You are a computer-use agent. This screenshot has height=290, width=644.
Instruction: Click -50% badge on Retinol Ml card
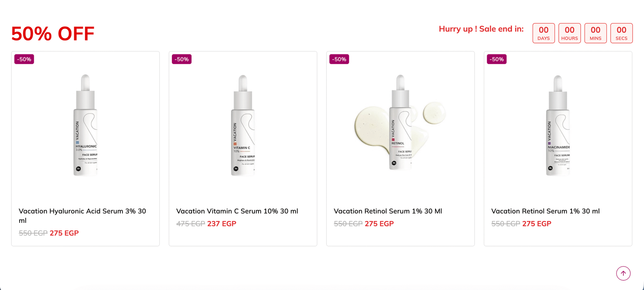point(339,59)
